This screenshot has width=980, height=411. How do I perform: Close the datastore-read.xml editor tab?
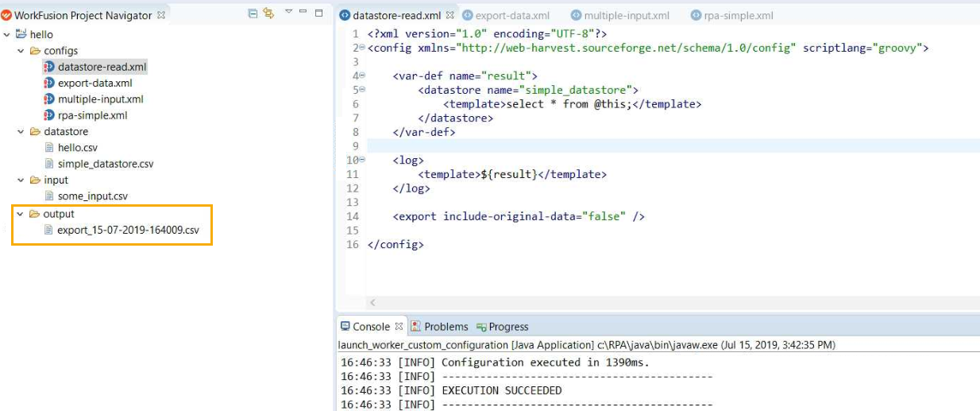click(450, 15)
